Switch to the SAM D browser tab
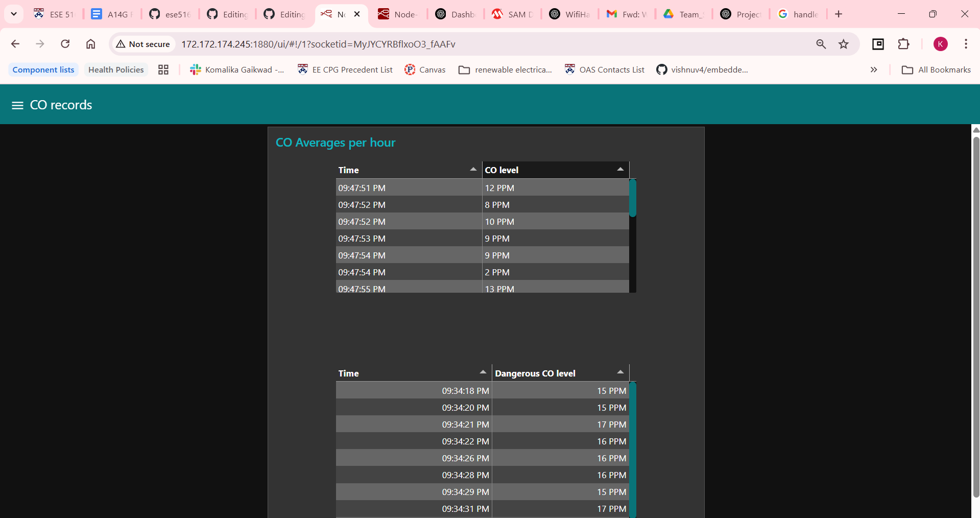Image resolution: width=980 pixels, height=518 pixels. [513, 14]
